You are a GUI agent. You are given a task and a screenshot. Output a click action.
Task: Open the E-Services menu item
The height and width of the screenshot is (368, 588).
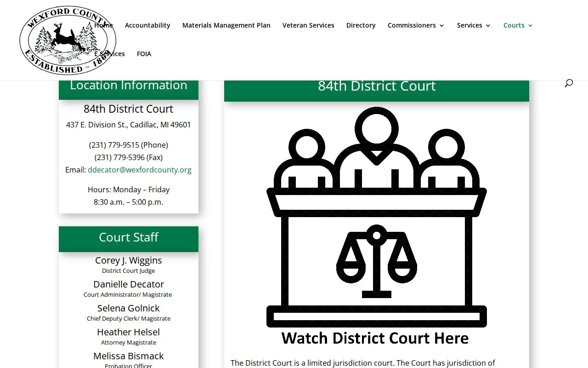109,54
